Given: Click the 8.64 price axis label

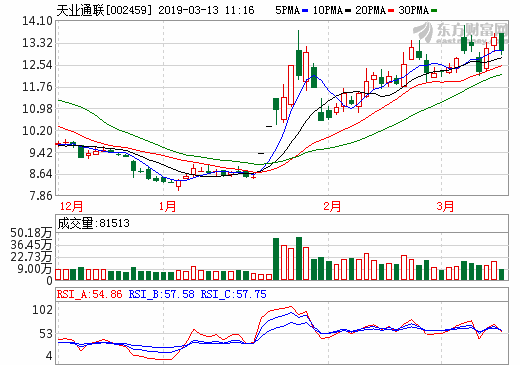Looking at the screenshot, I should click(41, 174).
